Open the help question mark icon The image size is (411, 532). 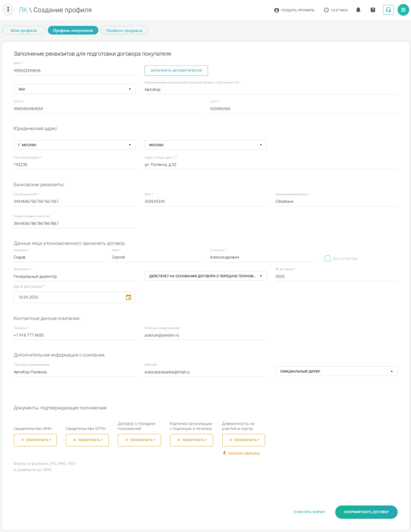click(373, 10)
